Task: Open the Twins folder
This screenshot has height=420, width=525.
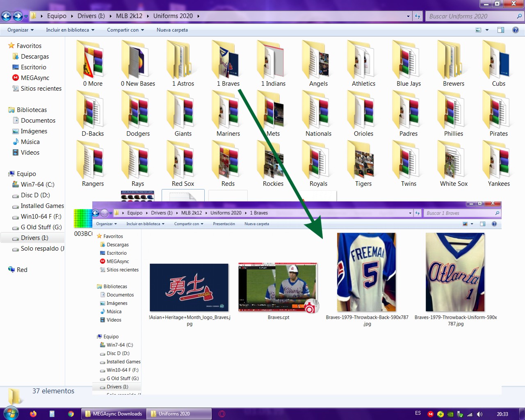Action: click(409, 163)
